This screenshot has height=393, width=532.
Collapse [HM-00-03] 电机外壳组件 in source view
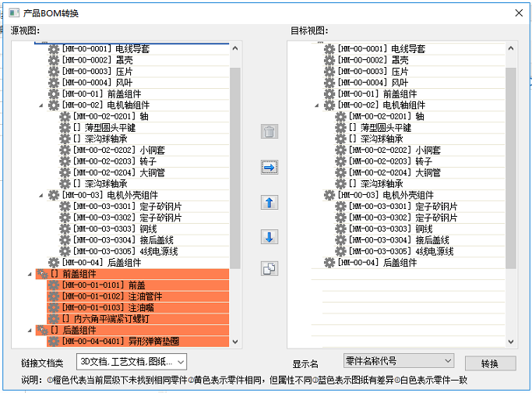pos(41,195)
